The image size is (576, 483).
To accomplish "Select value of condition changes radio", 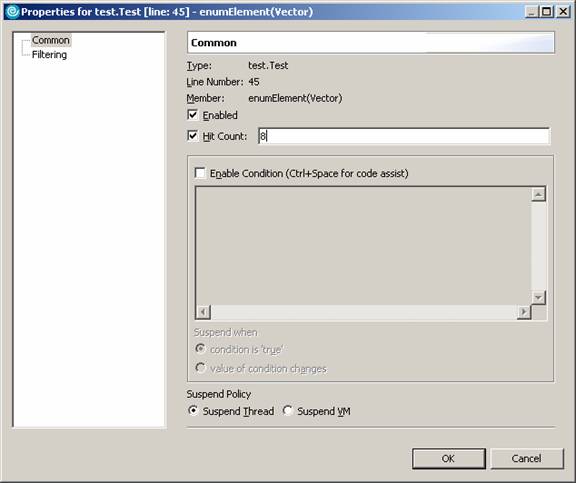I will tap(200, 368).
